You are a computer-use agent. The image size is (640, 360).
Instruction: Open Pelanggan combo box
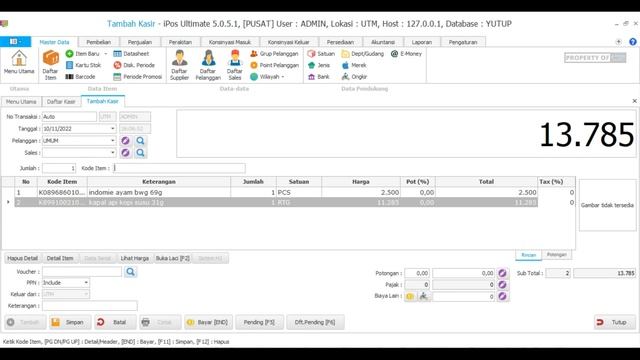point(113,140)
